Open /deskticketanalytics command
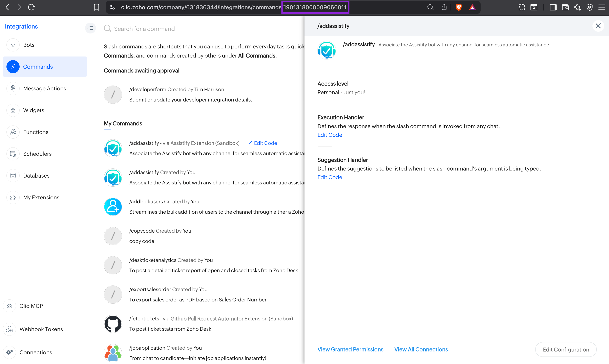The height and width of the screenshot is (364, 609). [204, 265]
